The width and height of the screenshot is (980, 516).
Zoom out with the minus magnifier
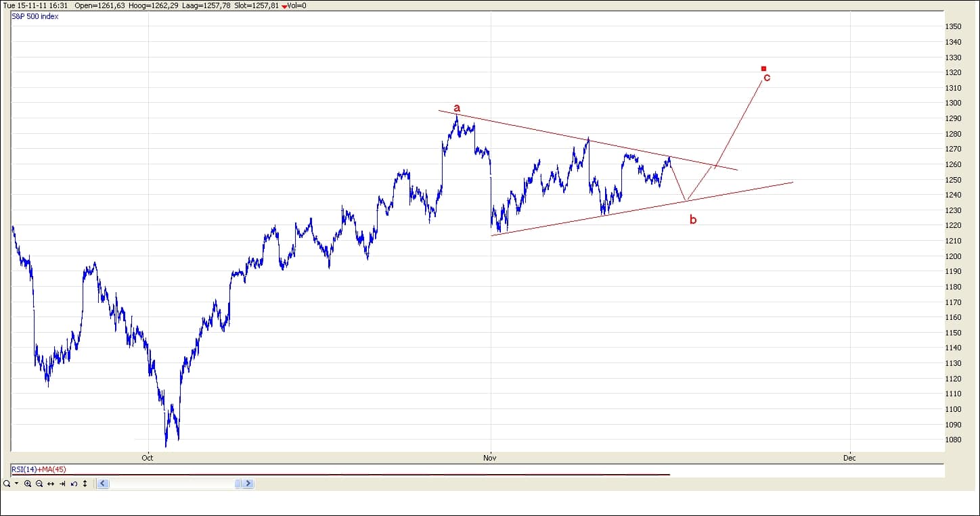[39, 484]
